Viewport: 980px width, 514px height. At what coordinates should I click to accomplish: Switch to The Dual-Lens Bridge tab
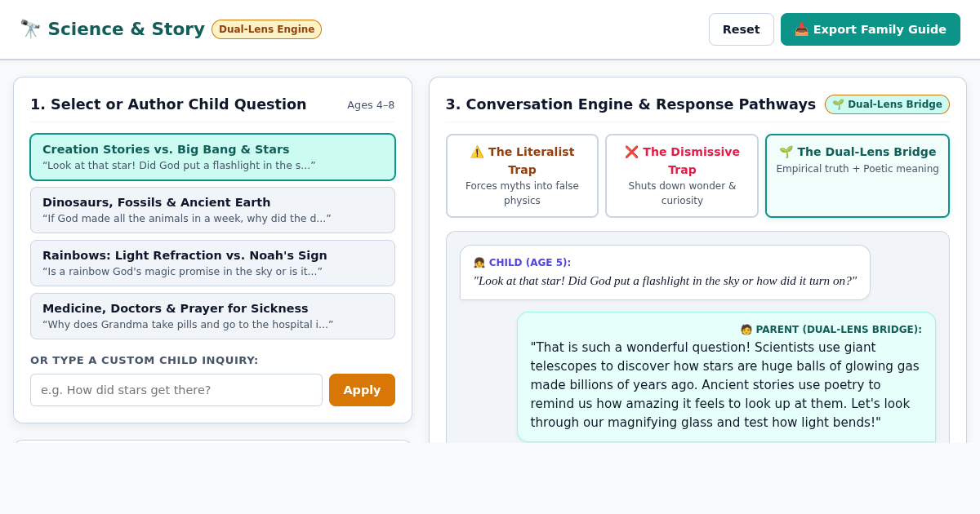(857, 175)
